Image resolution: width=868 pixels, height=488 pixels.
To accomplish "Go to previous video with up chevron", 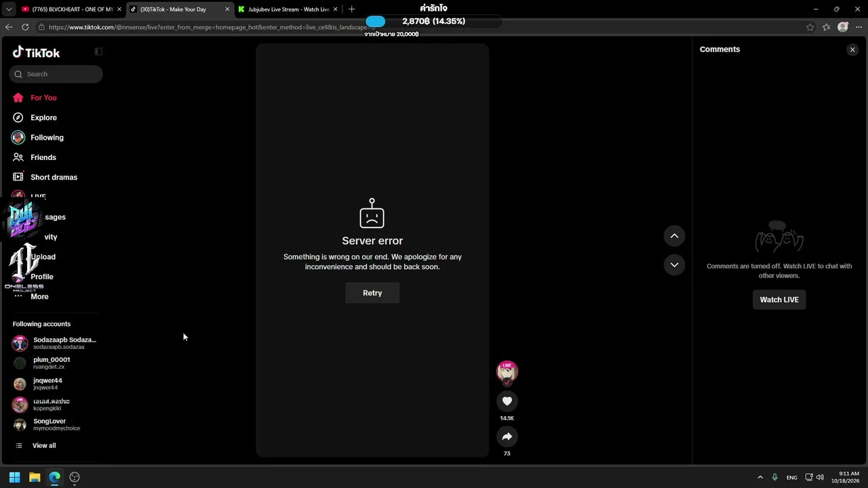I will (x=674, y=236).
